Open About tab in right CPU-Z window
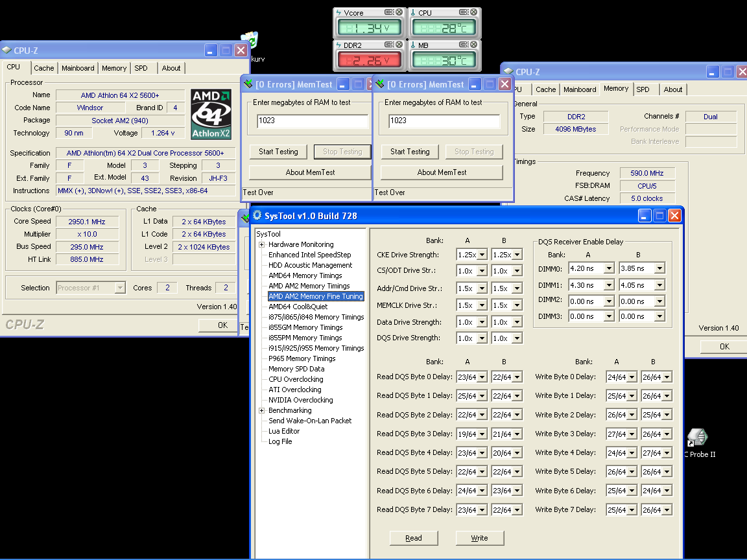 [x=672, y=89]
